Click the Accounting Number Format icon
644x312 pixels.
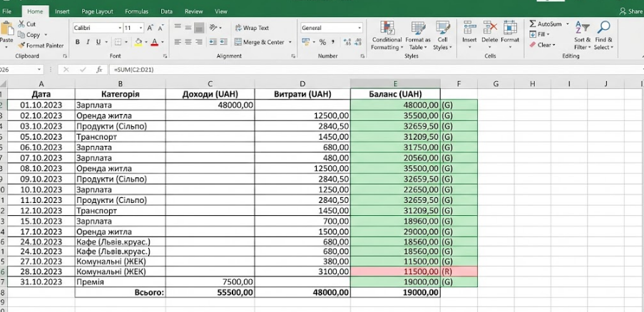coord(305,42)
